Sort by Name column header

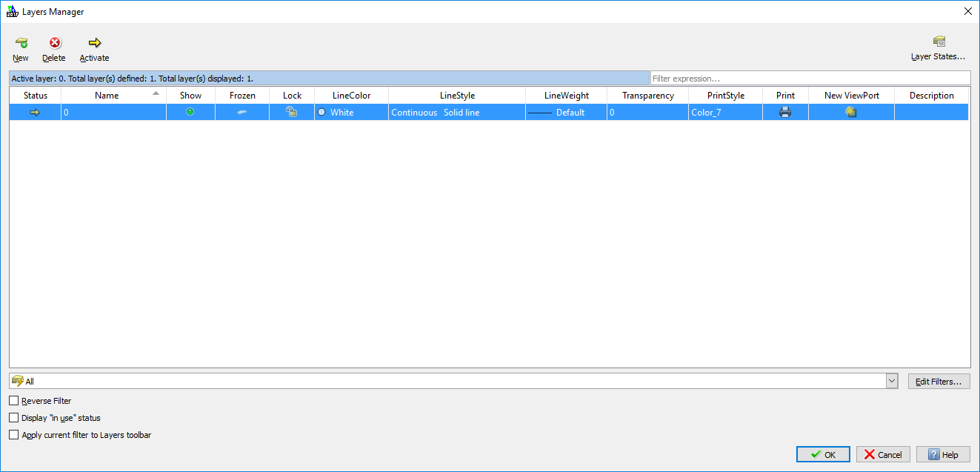113,96
